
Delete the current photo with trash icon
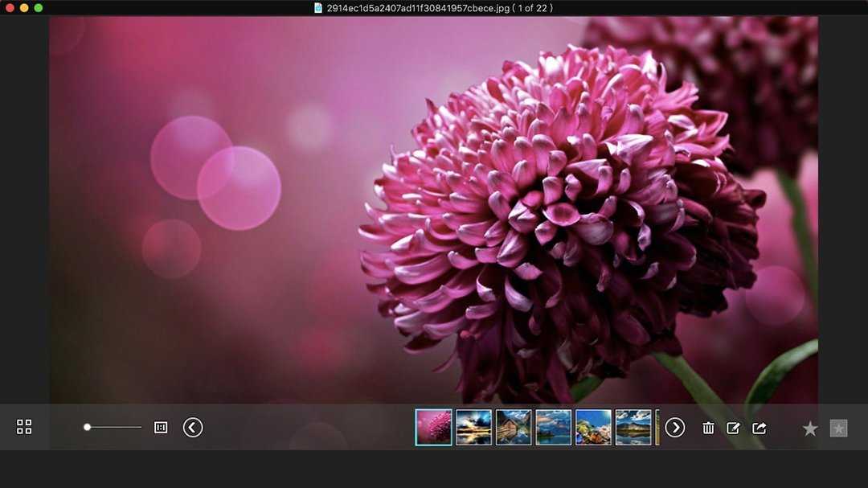[x=708, y=428]
